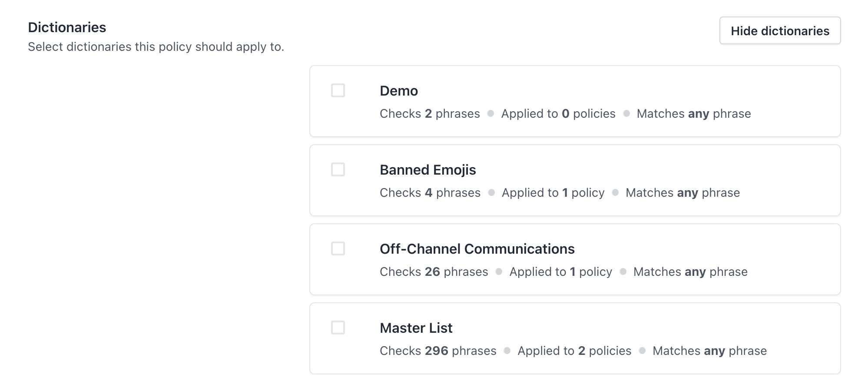Click Applied to 0 policies for Demo
The height and width of the screenshot is (384, 868).
(x=558, y=113)
